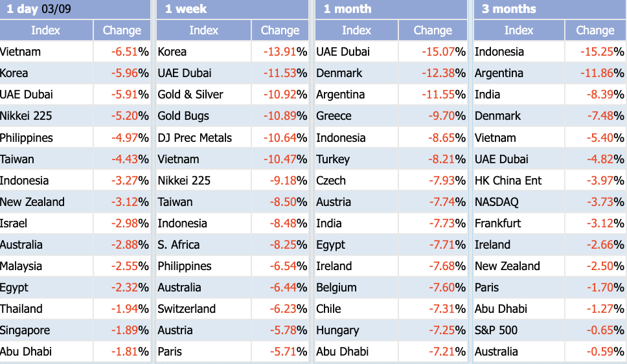Select the Gold Bugs index
627x364 pixels.
pos(182,116)
